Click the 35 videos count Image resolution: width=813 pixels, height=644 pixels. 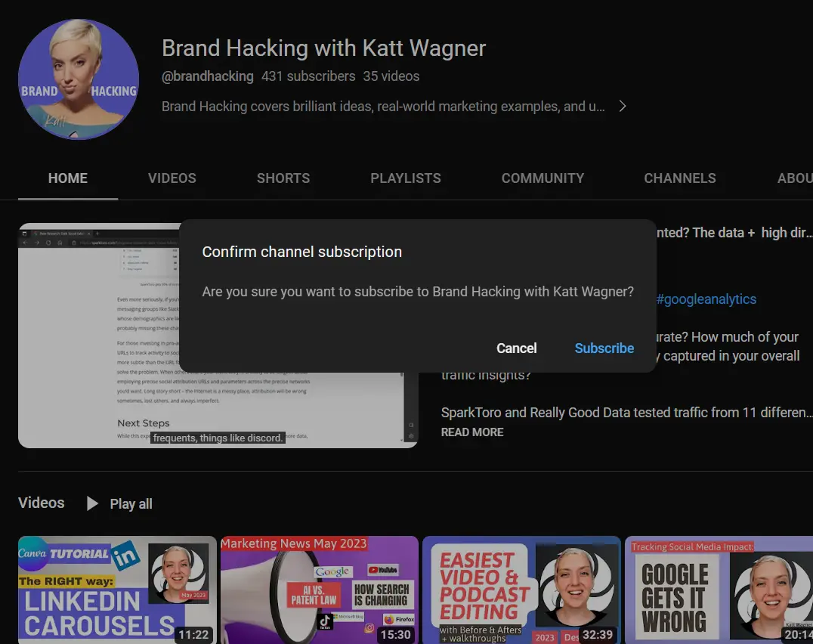tap(391, 76)
